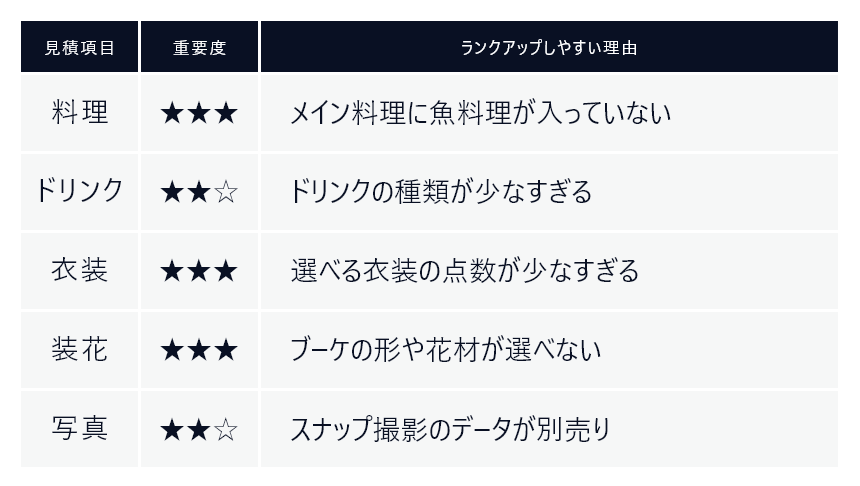Click the three-star rating for 衣装
The height and width of the screenshot is (486, 860).
click(x=199, y=271)
